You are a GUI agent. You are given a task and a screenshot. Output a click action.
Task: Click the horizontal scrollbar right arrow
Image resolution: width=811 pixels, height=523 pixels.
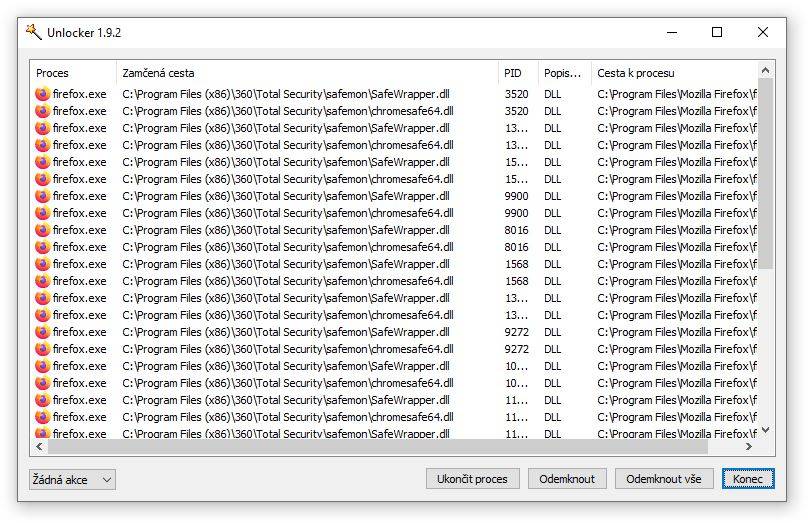pyautogui.click(x=748, y=446)
